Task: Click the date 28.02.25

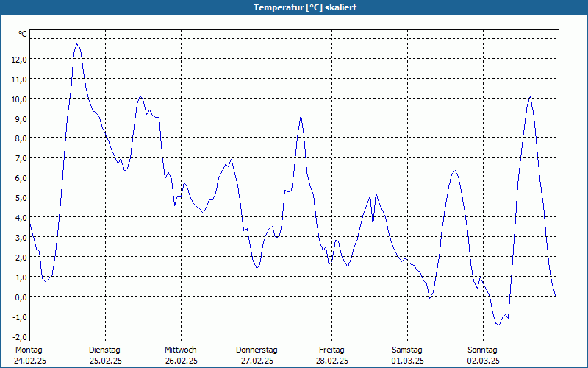Action: pos(332,361)
